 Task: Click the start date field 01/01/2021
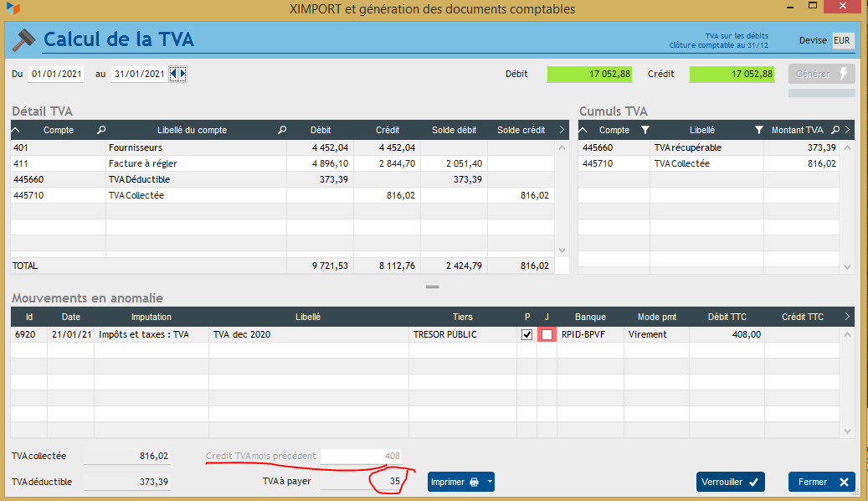tap(56, 74)
